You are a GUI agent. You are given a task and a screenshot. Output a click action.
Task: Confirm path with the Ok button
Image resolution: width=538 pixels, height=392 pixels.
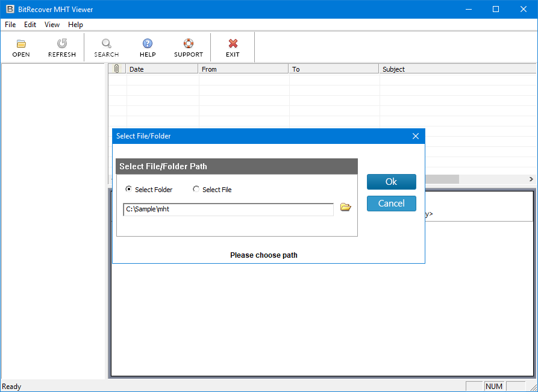pos(392,182)
